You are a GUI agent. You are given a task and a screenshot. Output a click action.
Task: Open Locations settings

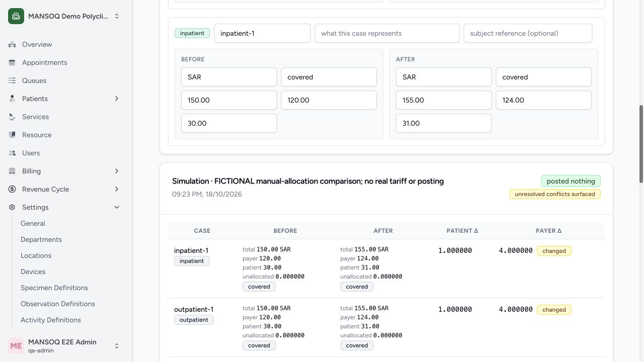(36, 255)
